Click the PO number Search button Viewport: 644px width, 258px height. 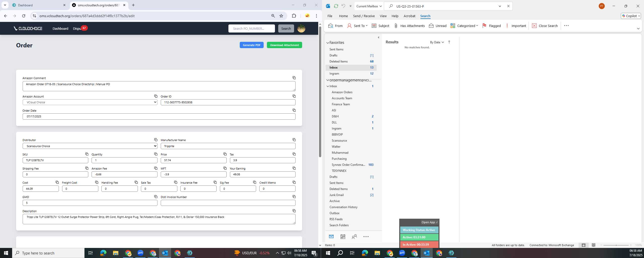coord(286,28)
